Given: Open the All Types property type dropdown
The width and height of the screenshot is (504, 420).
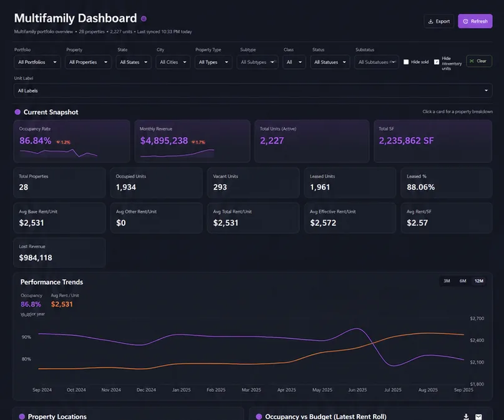Looking at the screenshot, I should tap(213, 62).
